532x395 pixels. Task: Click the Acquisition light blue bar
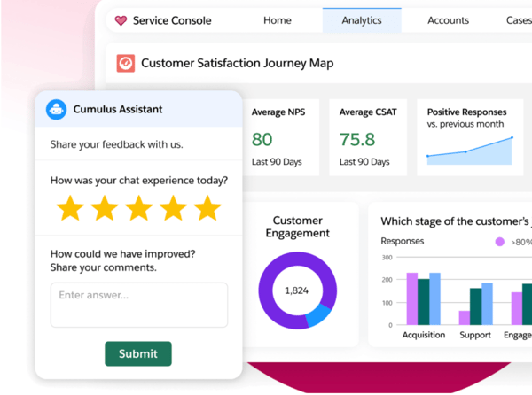(435, 298)
